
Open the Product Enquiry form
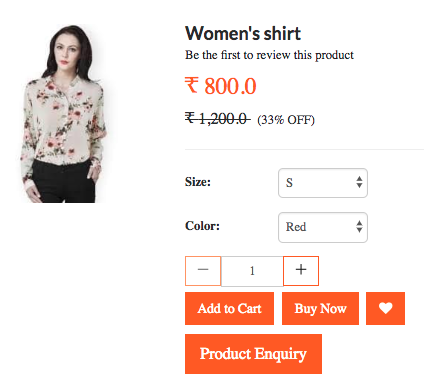[x=253, y=354]
